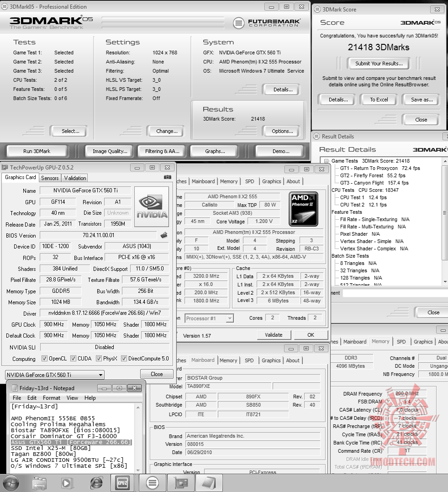Click the highlighted Asus GTX560 Ti line in Notepad
448x492 pixels.
(x=71, y=442)
